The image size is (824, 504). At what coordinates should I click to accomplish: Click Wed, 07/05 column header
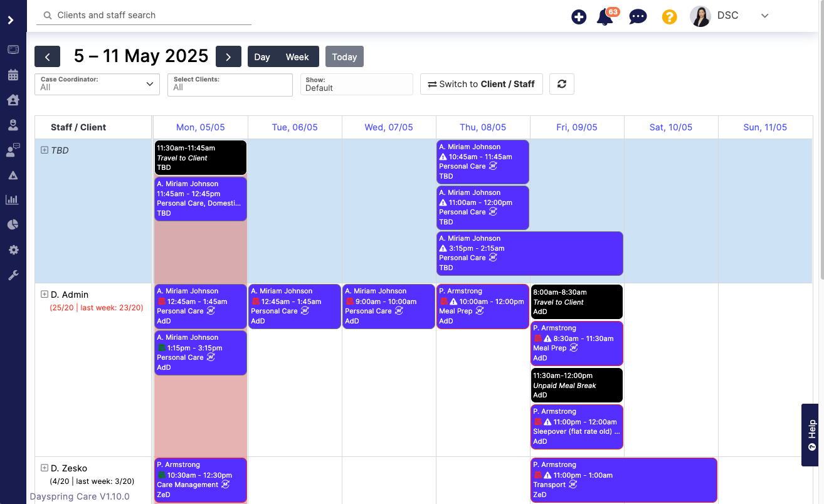(x=389, y=127)
